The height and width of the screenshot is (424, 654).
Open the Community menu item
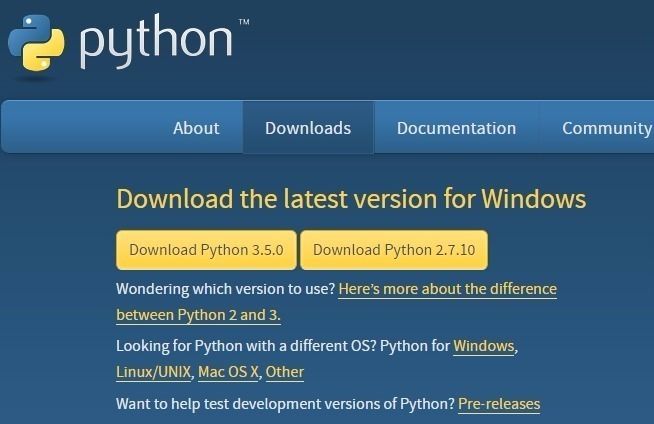[607, 128]
